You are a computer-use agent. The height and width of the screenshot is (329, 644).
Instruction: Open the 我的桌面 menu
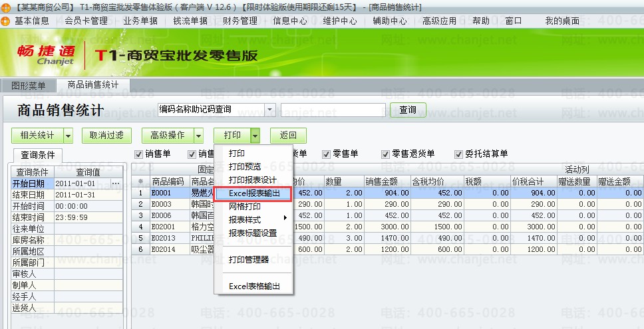[x=562, y=21]
